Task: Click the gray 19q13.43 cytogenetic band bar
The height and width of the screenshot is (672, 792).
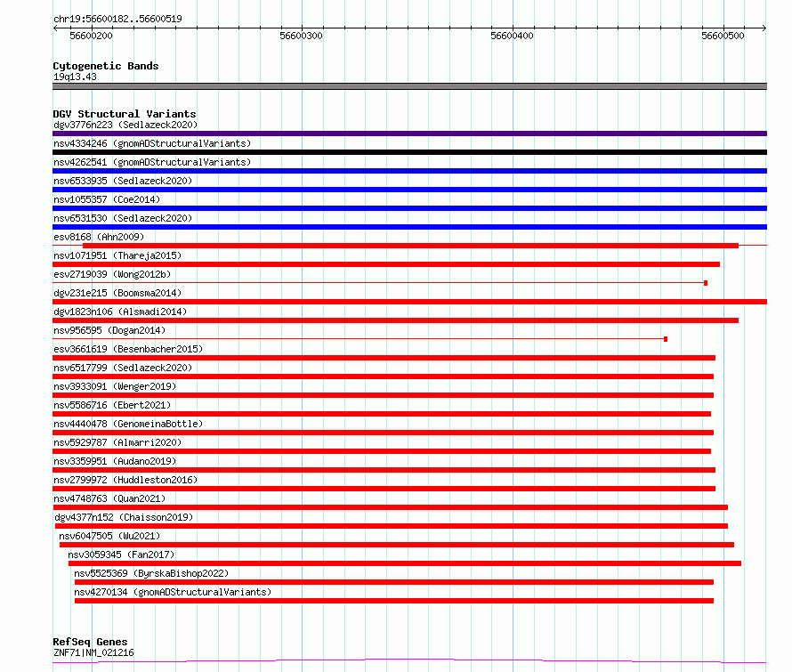Action: click(x=409, y=86)
